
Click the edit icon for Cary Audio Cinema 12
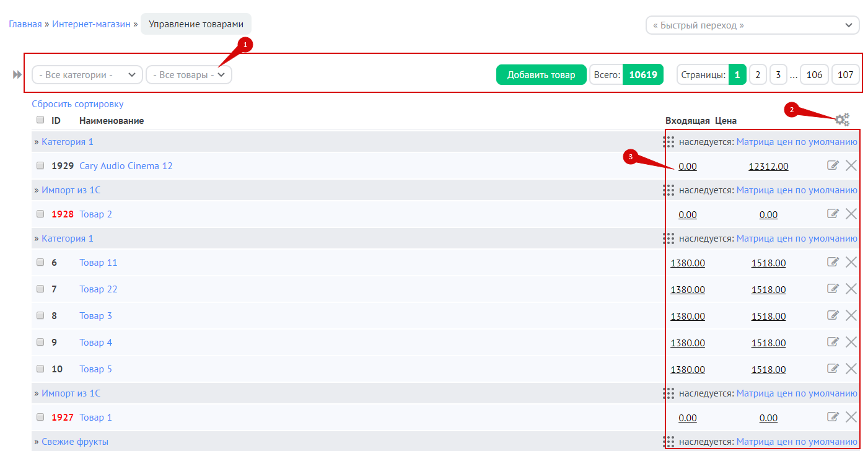click(833, 165)
